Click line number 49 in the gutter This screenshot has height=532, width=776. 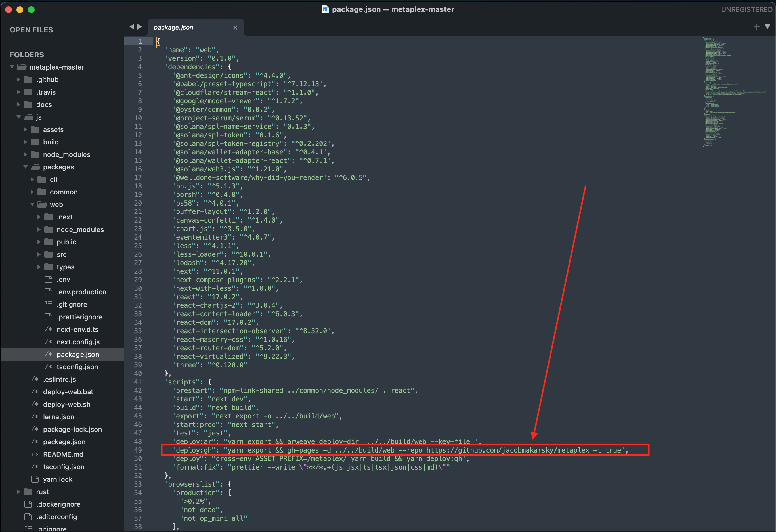(x=138, y=450)
